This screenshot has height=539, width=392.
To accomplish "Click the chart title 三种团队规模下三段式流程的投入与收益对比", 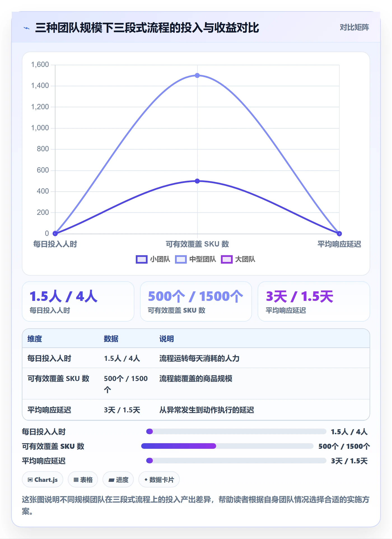I will tap(147, 28).
